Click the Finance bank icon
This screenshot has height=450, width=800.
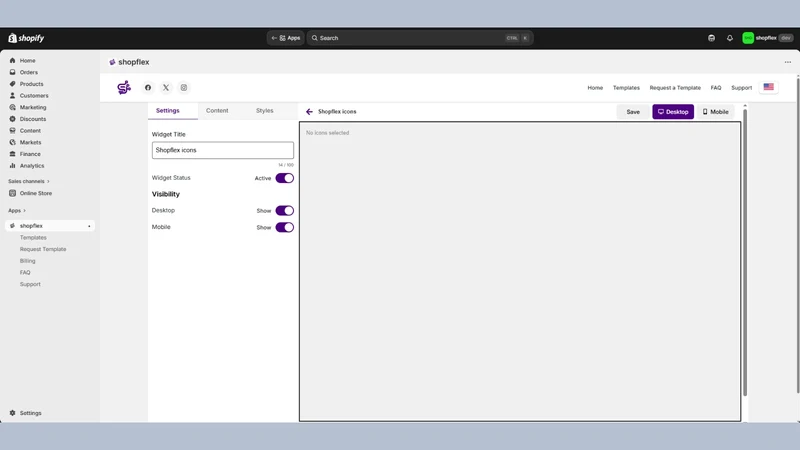[x=13, y=154]
